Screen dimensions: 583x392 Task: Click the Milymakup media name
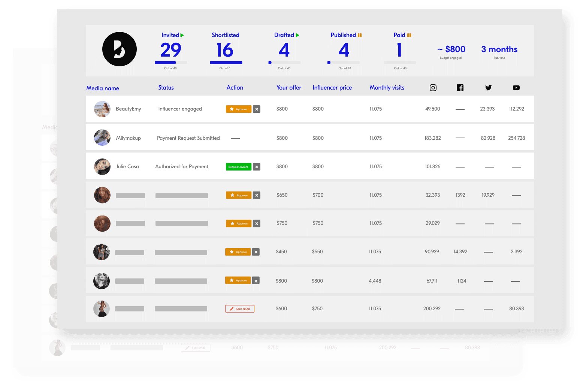[x=129, y=138]
